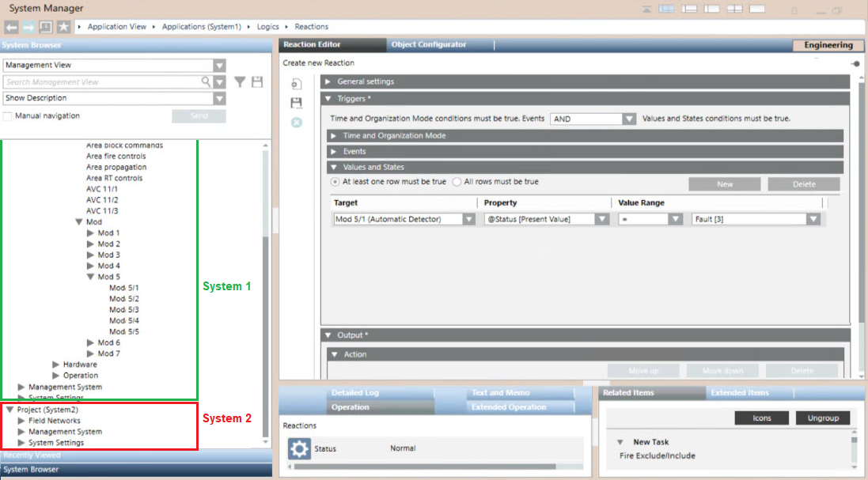Image resolution: width=868 pixels, height=480 pixels.
Task: Click the Ungroup button in Related Items
Action: [x=823, y=417]
